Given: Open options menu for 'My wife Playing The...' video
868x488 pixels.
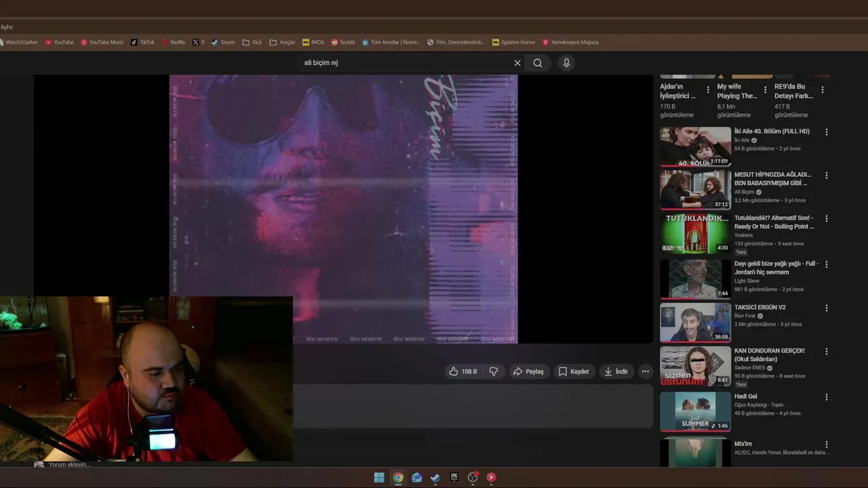Looking at the screenshot, I should [765, 89].
